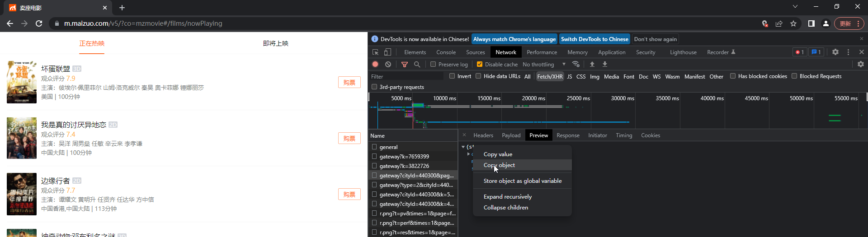Screen dimensions: 868x237
Task: Open Chrome side panel icon
Action: (811, 23)
